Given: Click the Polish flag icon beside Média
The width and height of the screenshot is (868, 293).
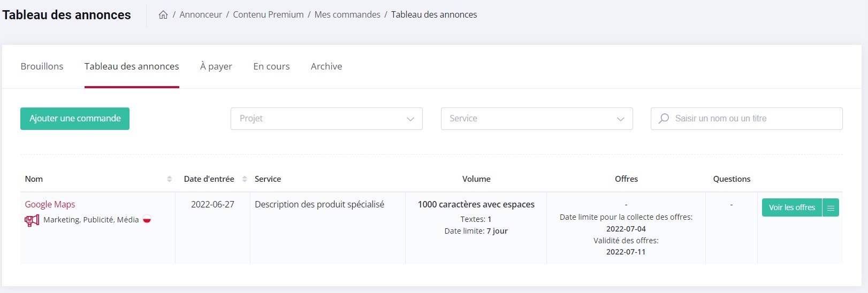Looking at the screenshot, I should (147, 219).
